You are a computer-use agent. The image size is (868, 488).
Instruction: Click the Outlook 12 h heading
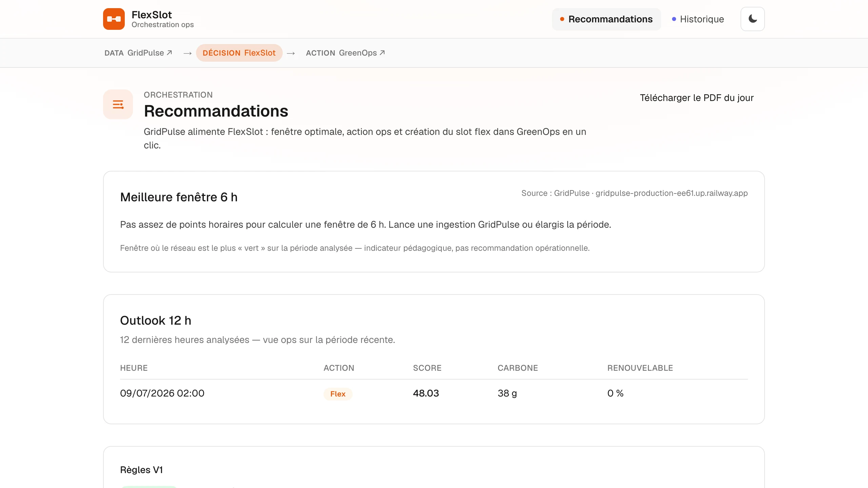156,321
